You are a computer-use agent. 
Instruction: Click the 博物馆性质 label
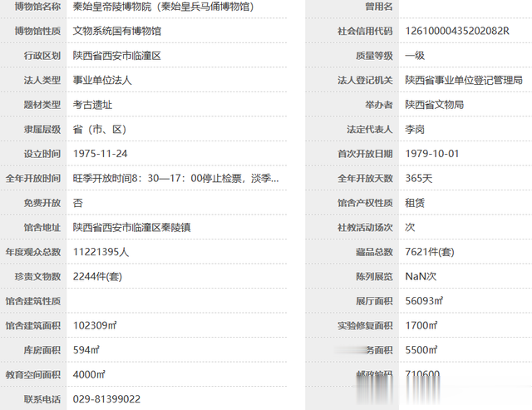[37, 32]
